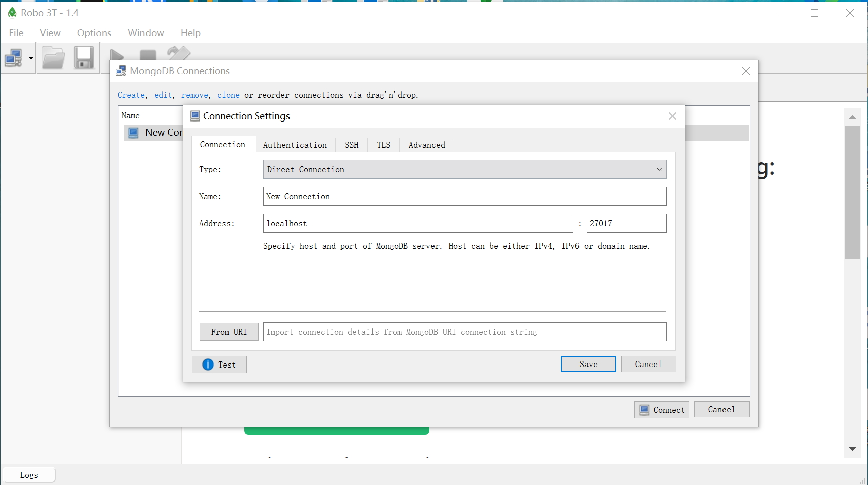Click the Test button

click(x=219, y=365)
